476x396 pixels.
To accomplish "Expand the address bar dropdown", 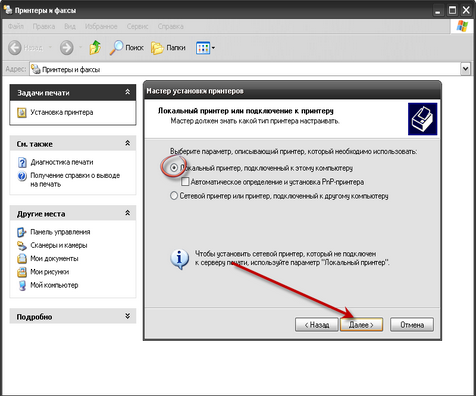I will [x=465, y=69].
